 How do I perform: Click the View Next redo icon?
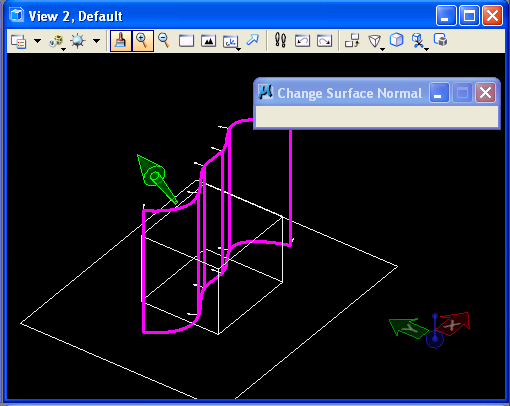324,41
